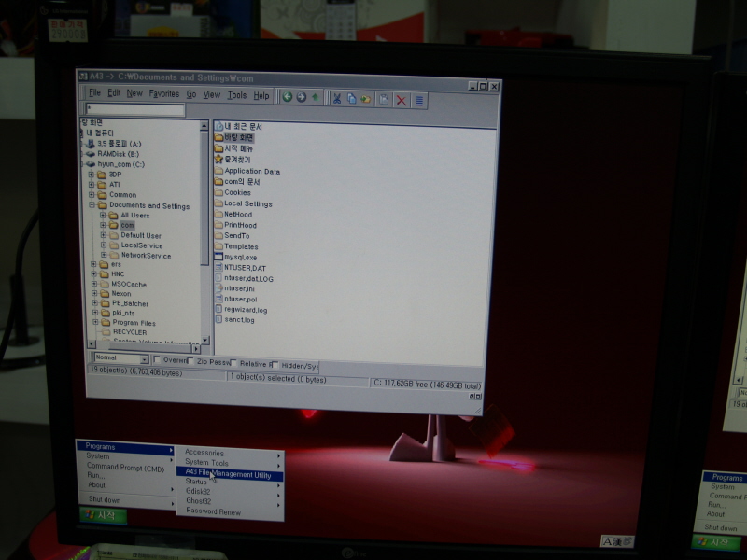Expand the 3DP folder in tree
Viewport: 747px width, 560px height.
pyautogui.click(x=91, y=175)
